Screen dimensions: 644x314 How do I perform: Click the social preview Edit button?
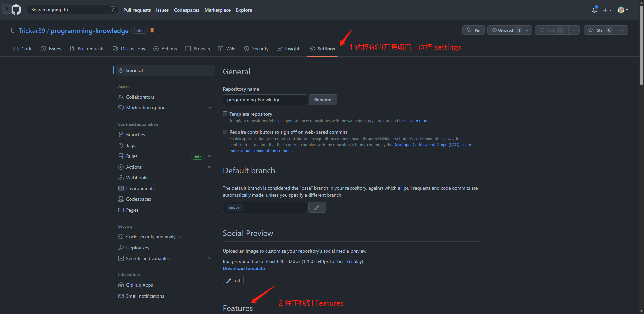pos(233,280)
